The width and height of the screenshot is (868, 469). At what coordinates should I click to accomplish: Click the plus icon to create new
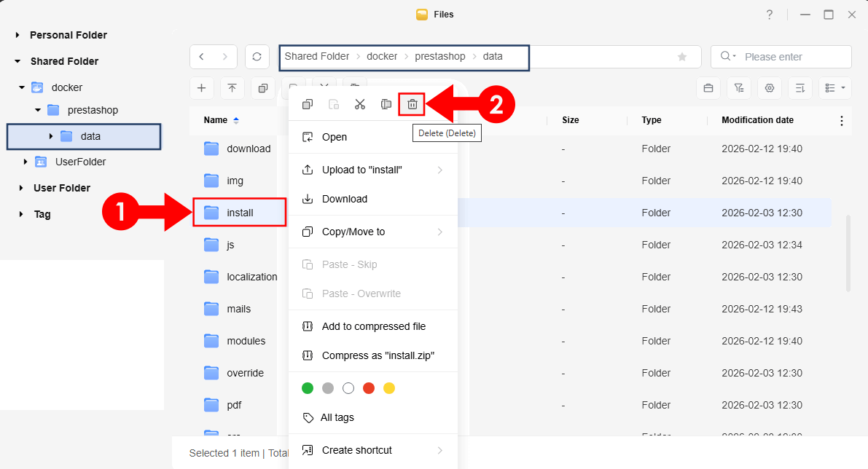[x=202, y=88]
